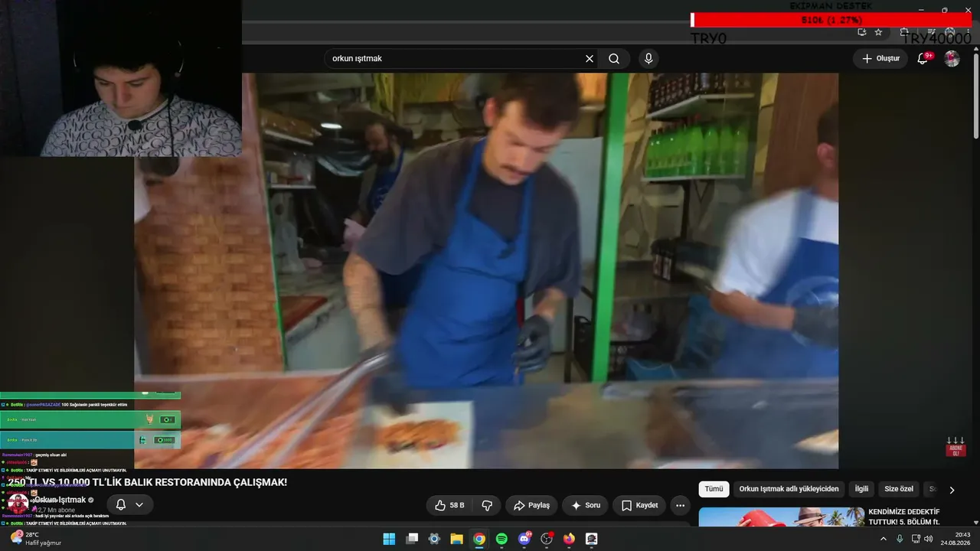This screenshot has height=551, width=980.
Task: Open the browser extensions puzzle icon
Action: [904, 32]
